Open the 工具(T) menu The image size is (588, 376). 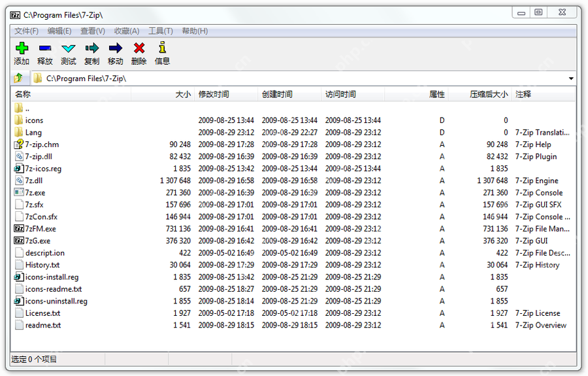(x=161, y=31)
